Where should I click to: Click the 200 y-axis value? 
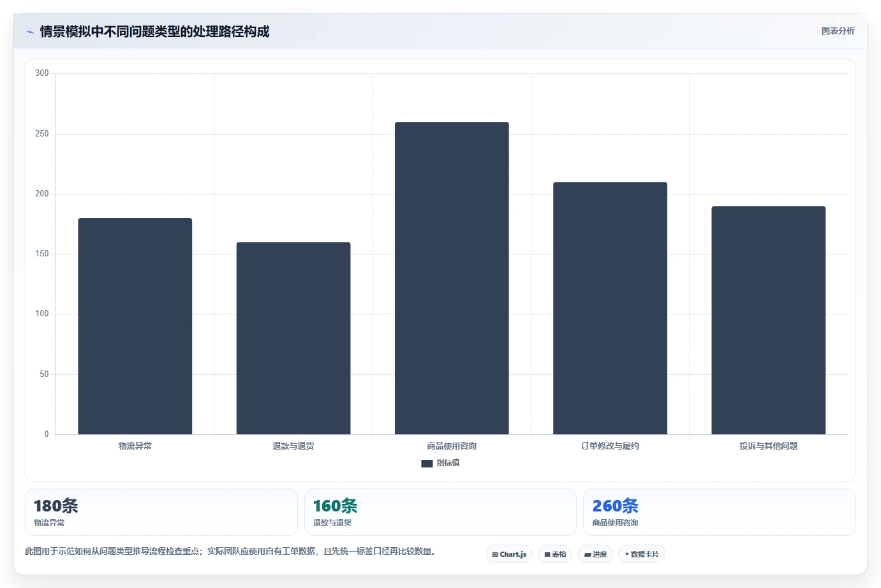(42, 194)
